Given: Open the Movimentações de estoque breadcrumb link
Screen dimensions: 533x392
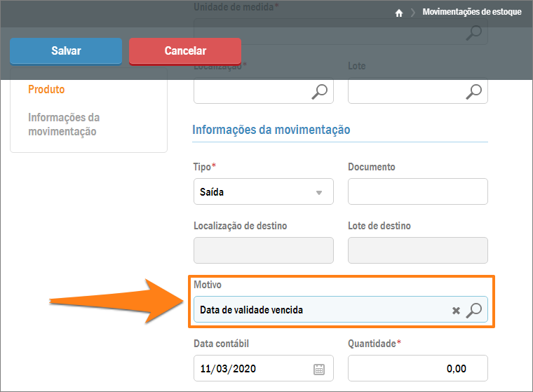Looking at the screenshot, I should [471, 12].
